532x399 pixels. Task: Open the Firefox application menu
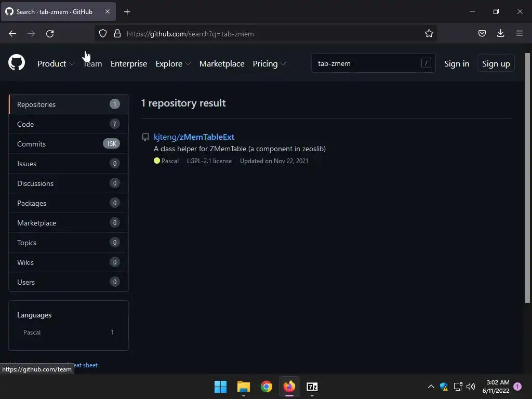(519, 33)
